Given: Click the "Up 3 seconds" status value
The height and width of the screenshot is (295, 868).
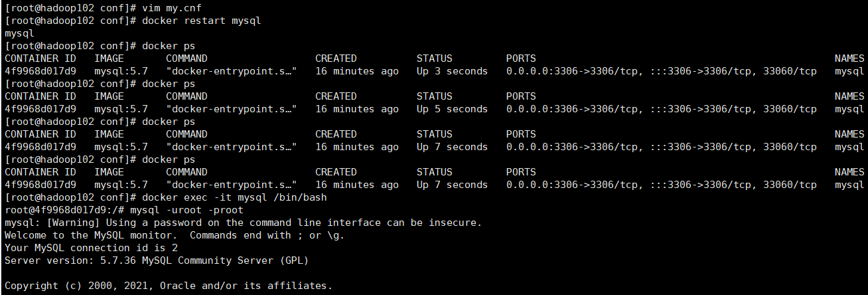Looking at the screenshot, I should click(452, 71).
